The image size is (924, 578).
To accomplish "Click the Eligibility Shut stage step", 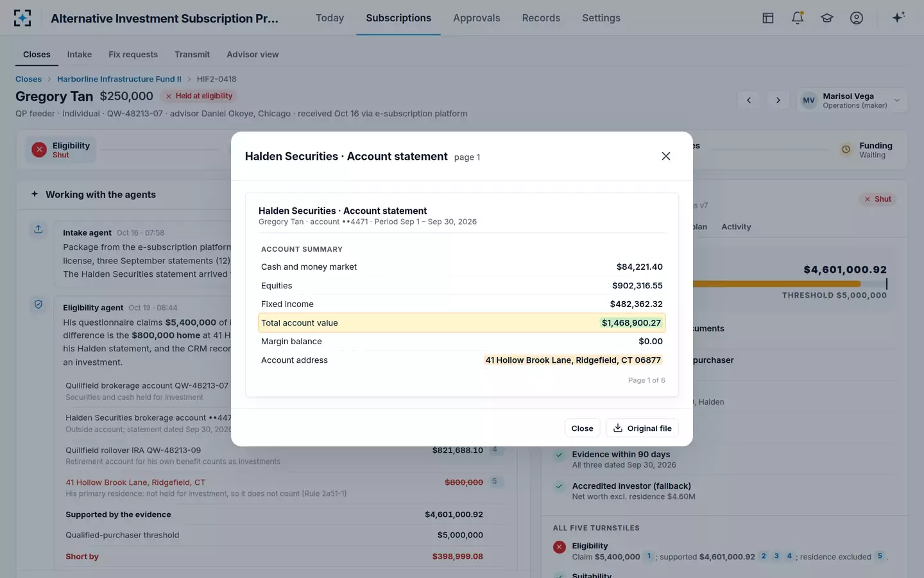I will tap(62, 150).
